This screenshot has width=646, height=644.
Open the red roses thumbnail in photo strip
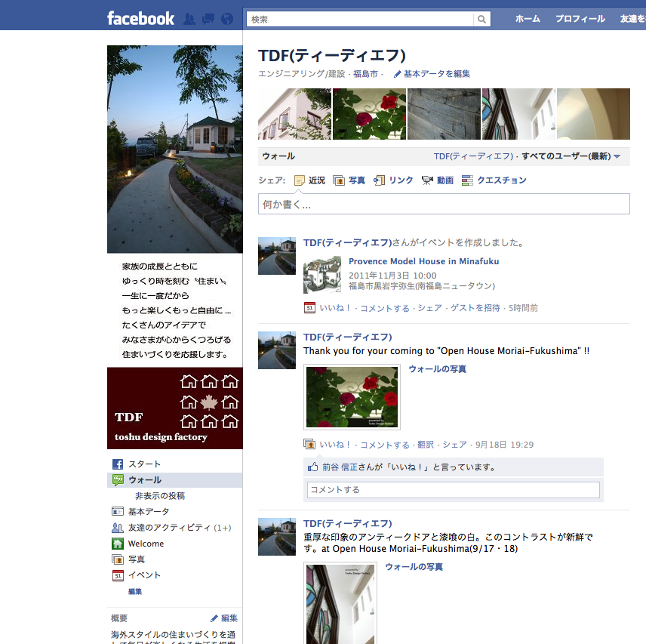coord(369,114)
